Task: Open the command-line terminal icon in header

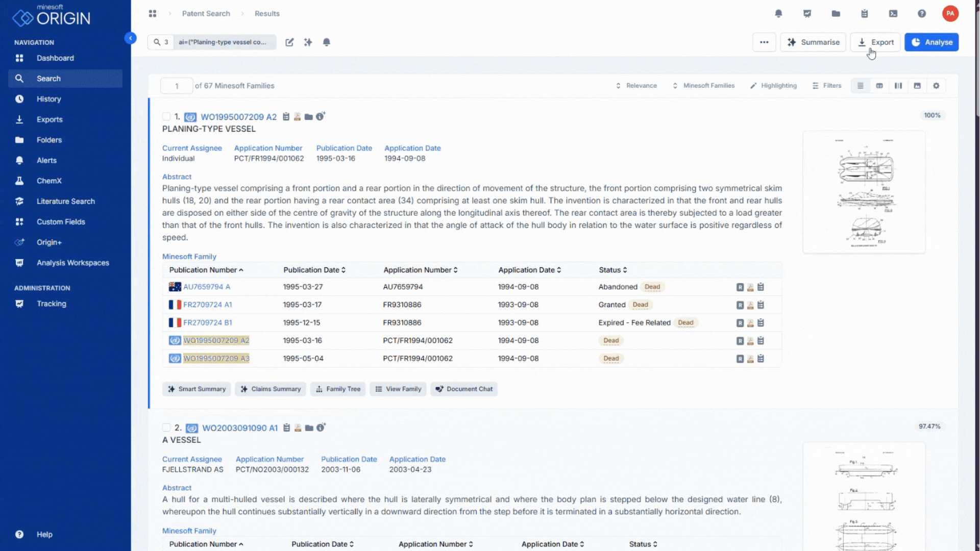Action: point(893,14)
